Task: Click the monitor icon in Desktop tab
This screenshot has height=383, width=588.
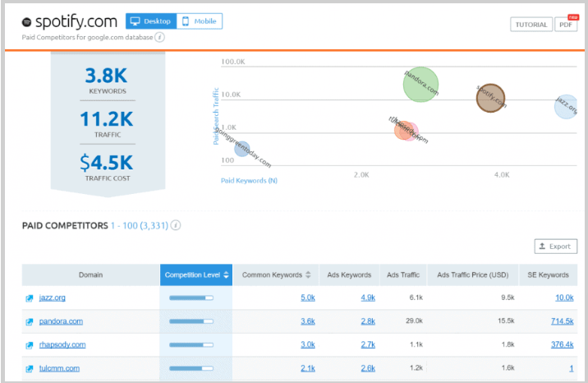Action: tap(135, 21)
